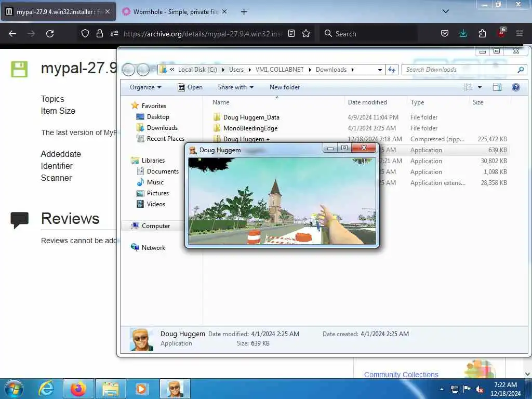Change view with view icon
This screenshot has height=399, width=532.
point(468,87)
